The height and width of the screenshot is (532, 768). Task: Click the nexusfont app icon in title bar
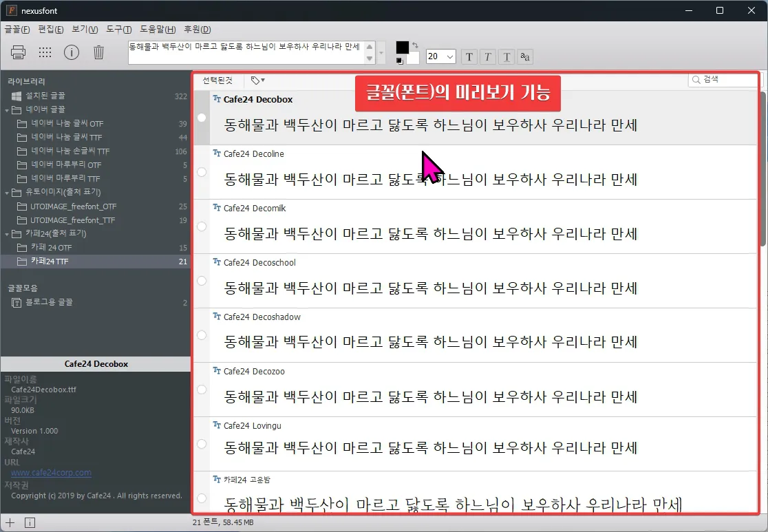coord(11,10)
